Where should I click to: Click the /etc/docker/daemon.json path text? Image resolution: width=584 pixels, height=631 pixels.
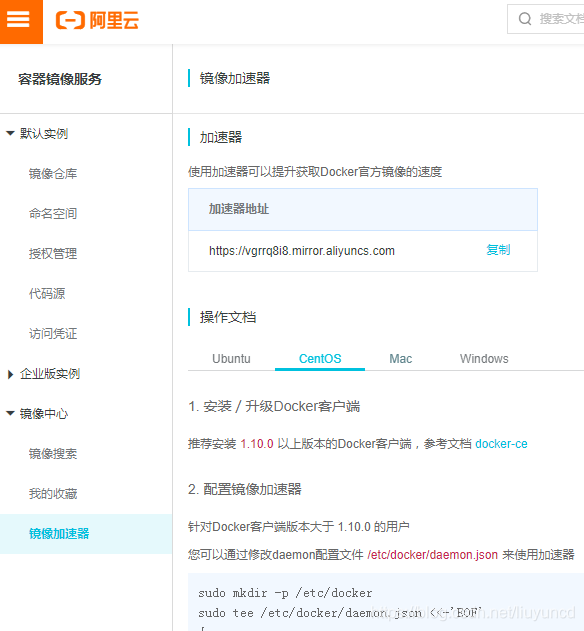[432, 555]
